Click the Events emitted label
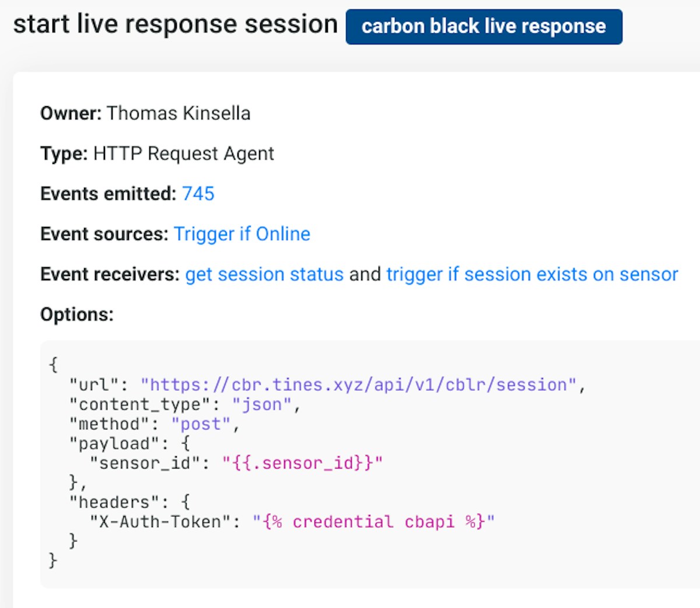This screenshot has height=608, width=700. pyautogui.click(x=108, y=194)
